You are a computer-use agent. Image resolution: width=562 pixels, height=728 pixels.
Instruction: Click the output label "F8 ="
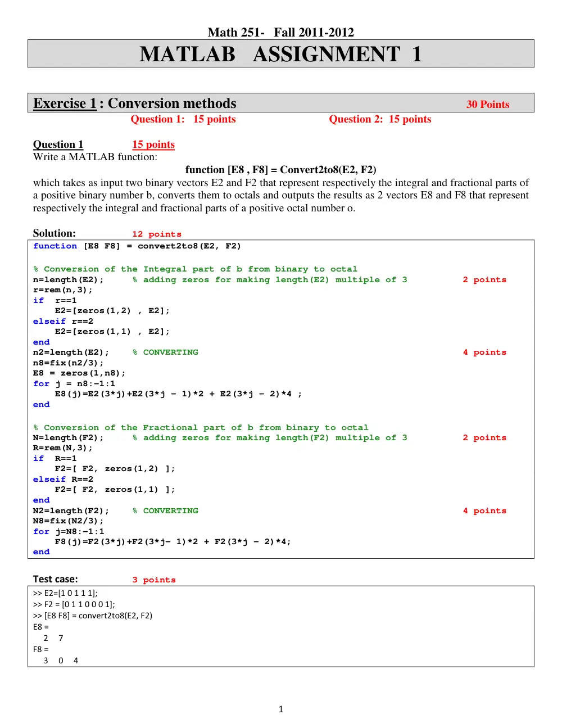click(x=41, y=649)
